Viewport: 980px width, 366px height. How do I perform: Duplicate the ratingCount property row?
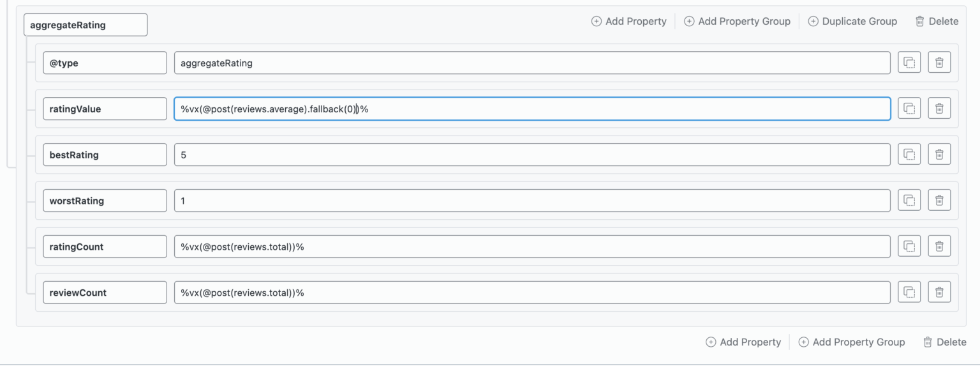point(909,247)
